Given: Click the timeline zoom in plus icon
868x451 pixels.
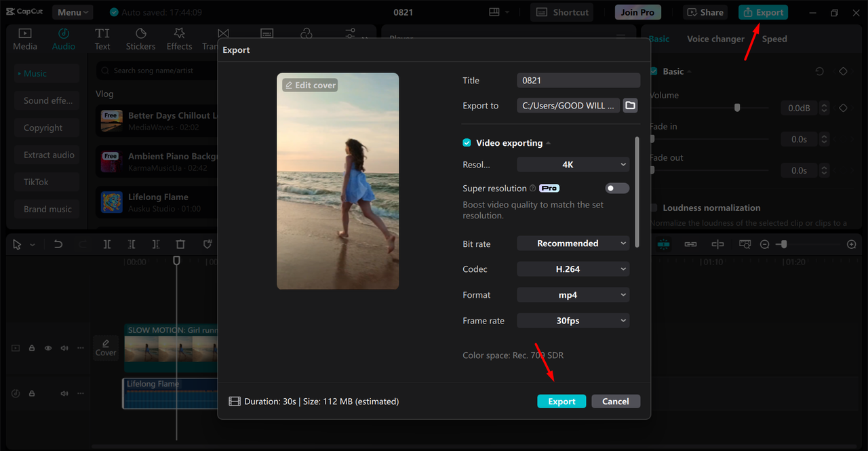Looking at the screenshot, I should 852,244.
